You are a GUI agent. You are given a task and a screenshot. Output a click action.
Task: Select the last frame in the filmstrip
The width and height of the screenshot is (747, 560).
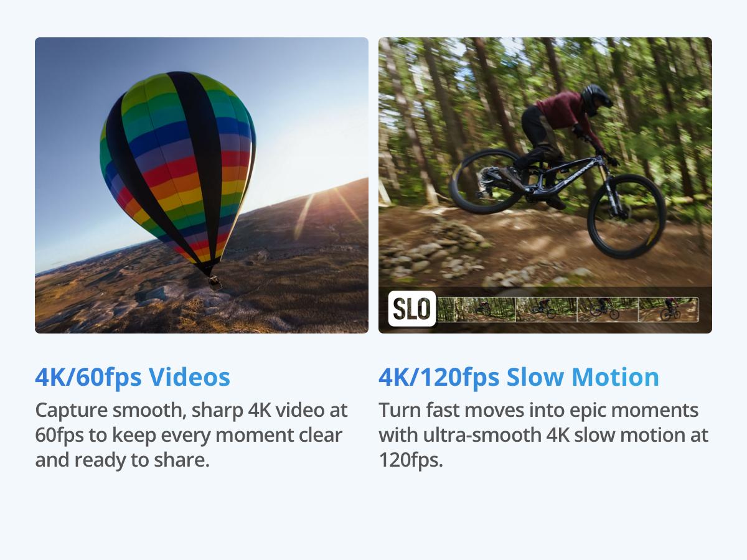point(669,309)
